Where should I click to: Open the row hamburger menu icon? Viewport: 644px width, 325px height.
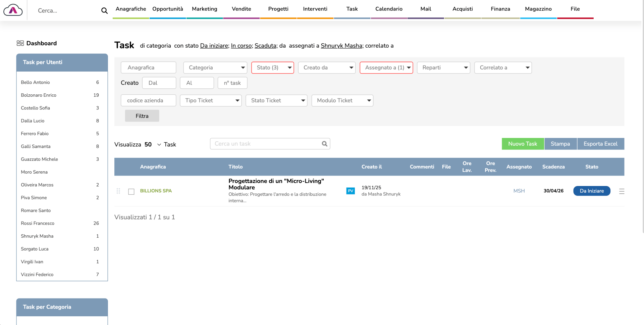622,191
